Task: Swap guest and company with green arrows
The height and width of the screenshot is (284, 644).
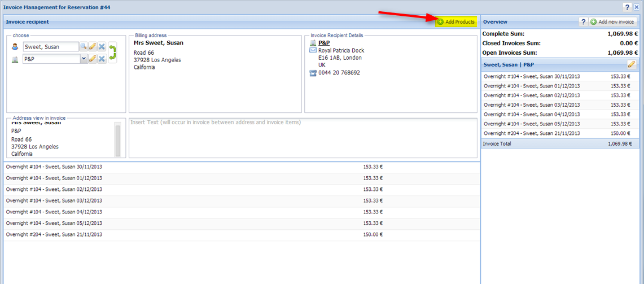Action: coord(112,53)
